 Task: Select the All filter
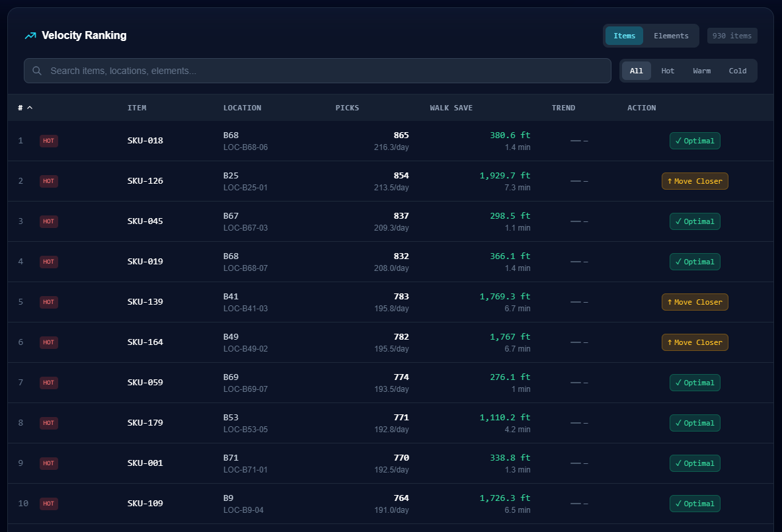pyautogui.click(x=637, y=71)
